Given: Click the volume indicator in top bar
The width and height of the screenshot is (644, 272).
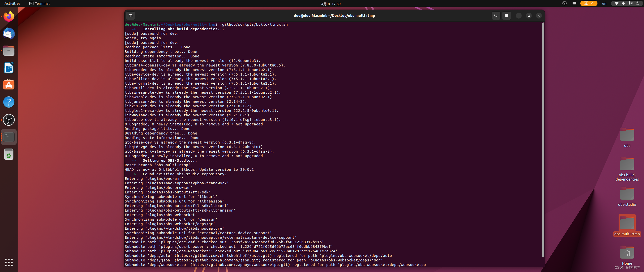Looking at the screenshot, I should [623, 4].
